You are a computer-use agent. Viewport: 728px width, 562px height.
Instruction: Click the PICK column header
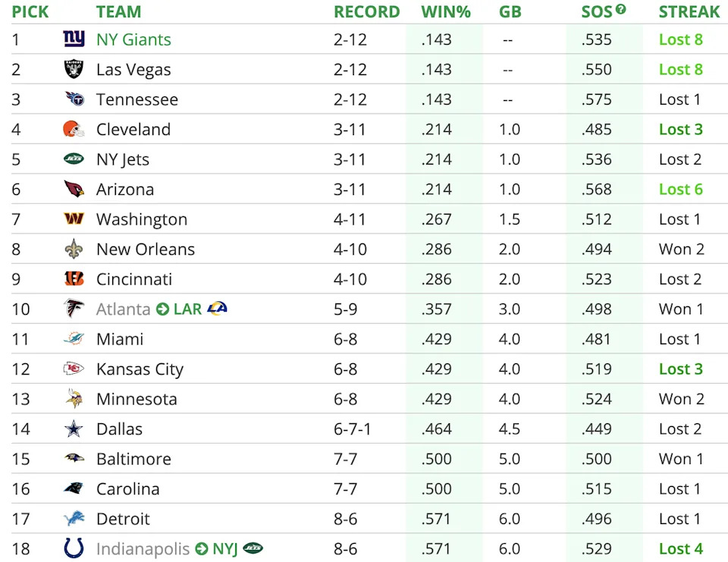(30, 12)
